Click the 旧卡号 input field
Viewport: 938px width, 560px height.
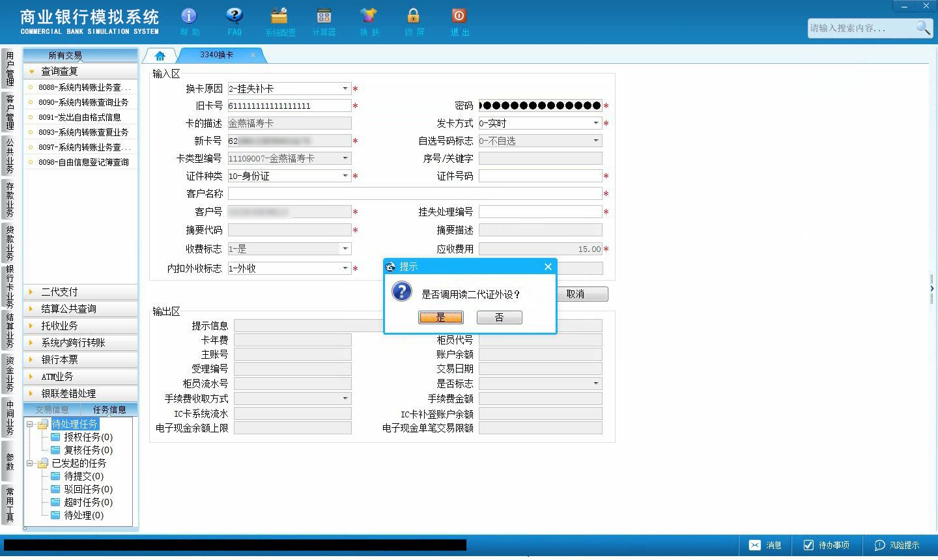[289, 105]
